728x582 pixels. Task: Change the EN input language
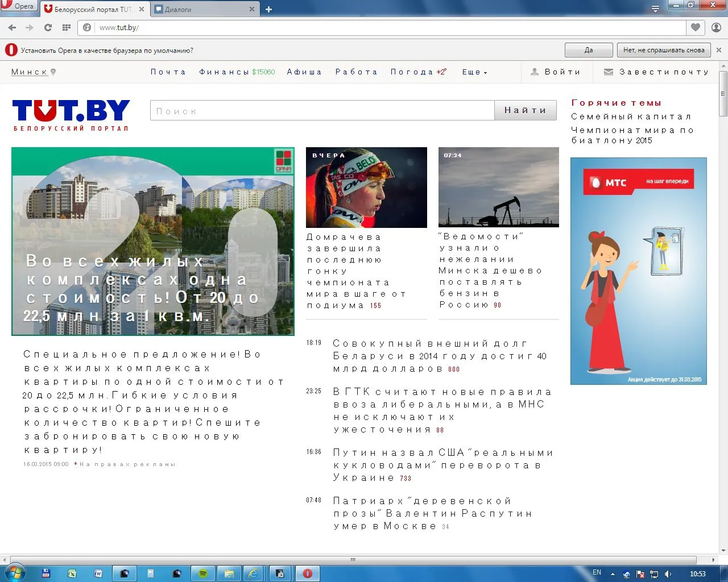(597, 573)
